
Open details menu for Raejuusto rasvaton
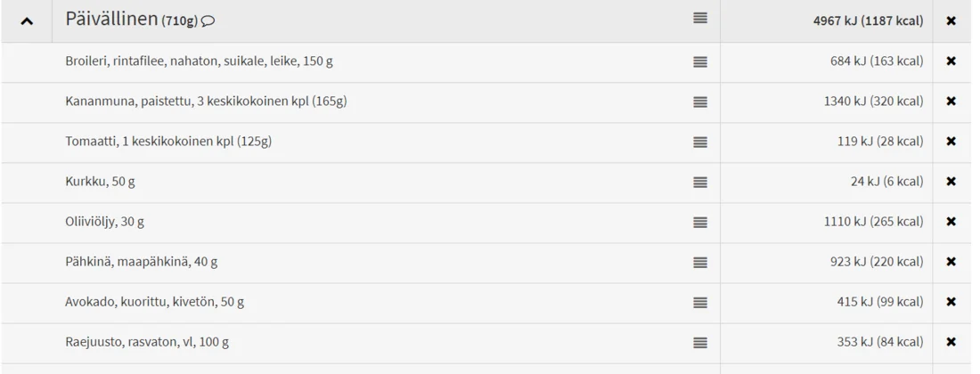click(700, 342)
